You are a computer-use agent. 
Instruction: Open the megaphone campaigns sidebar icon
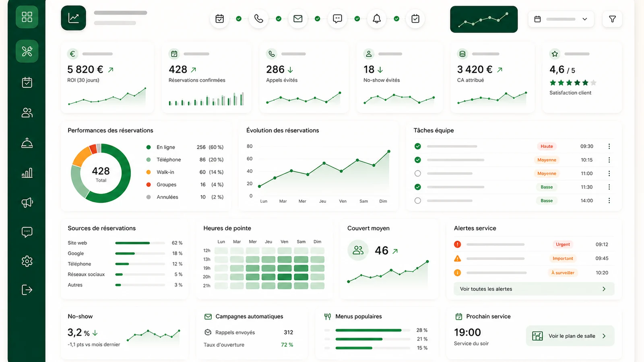(x=27, y=202)
